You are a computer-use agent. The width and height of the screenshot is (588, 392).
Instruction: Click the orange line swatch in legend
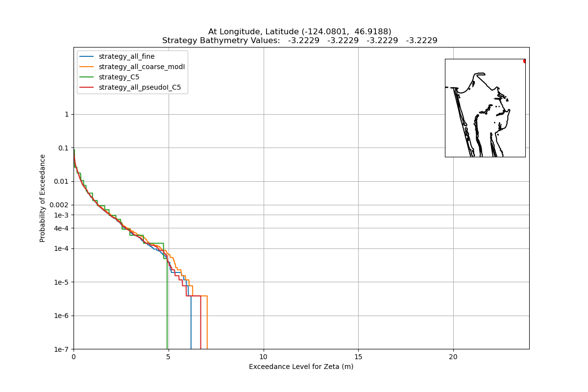click(x=87, y=67)
